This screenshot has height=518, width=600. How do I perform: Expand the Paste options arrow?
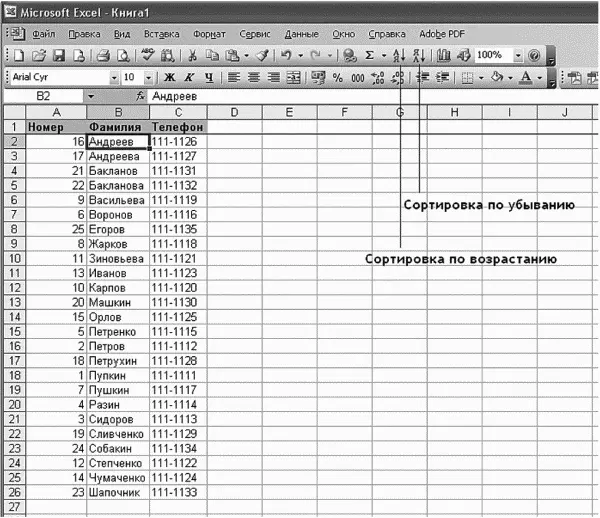pos(246,56)
